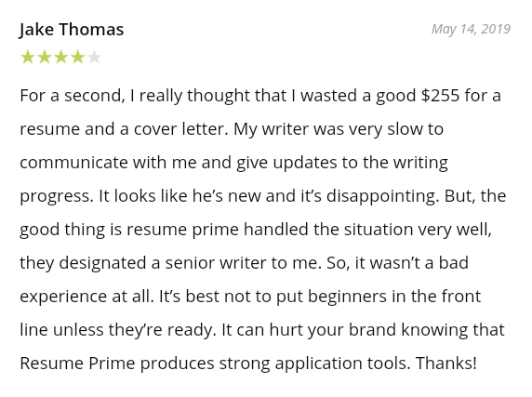Viewport: 532px width, 397px height.
Task: Click the word 'communicate' in the review
Action: point(73,163)
